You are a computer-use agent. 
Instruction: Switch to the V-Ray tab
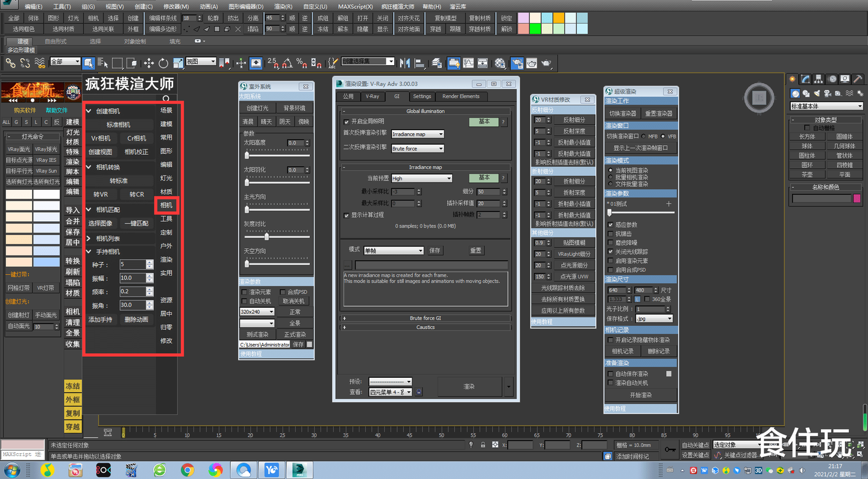coord(373,96)
